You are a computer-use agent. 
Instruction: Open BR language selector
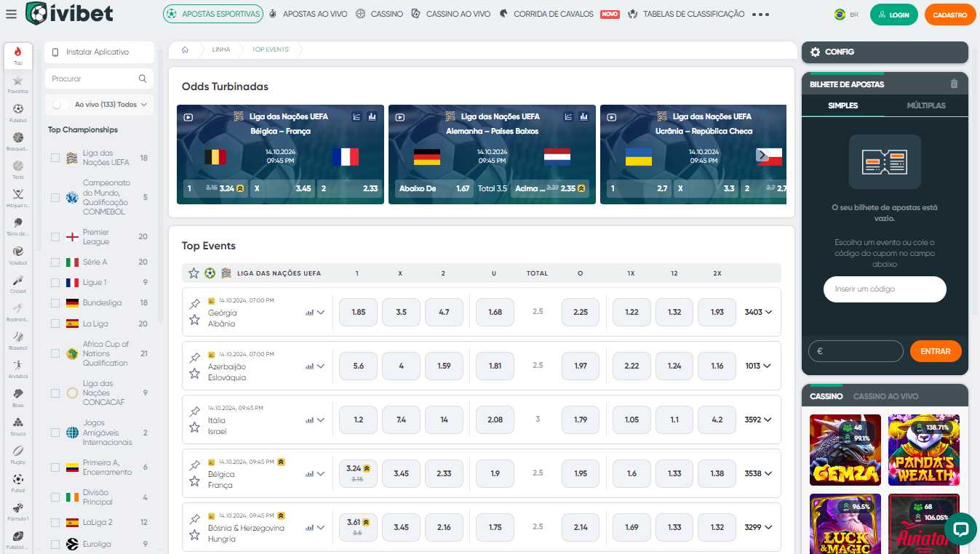click(x=846, y=15)
